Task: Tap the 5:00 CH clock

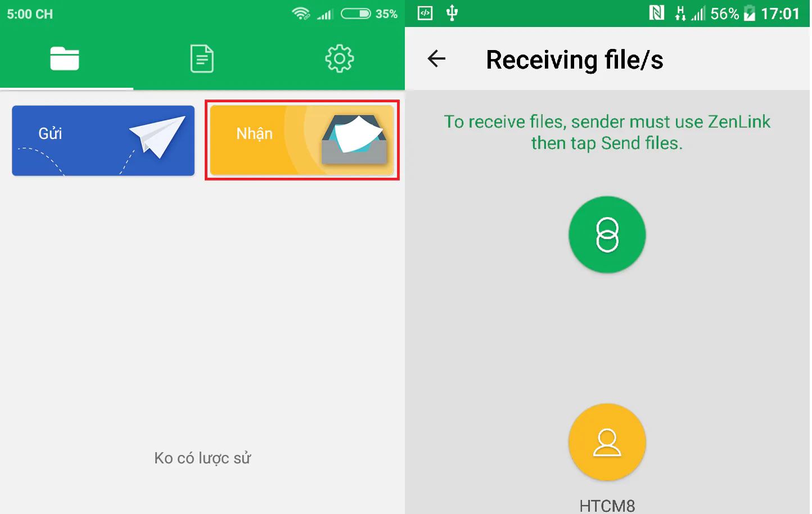Action: pyautogui.click(x=30, y=14)
